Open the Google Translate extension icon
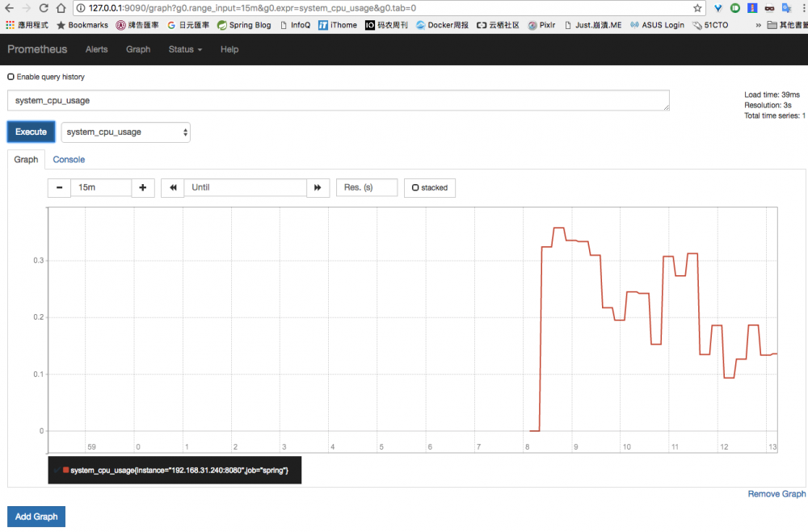The image size is (808, 532). pos(787,8)
